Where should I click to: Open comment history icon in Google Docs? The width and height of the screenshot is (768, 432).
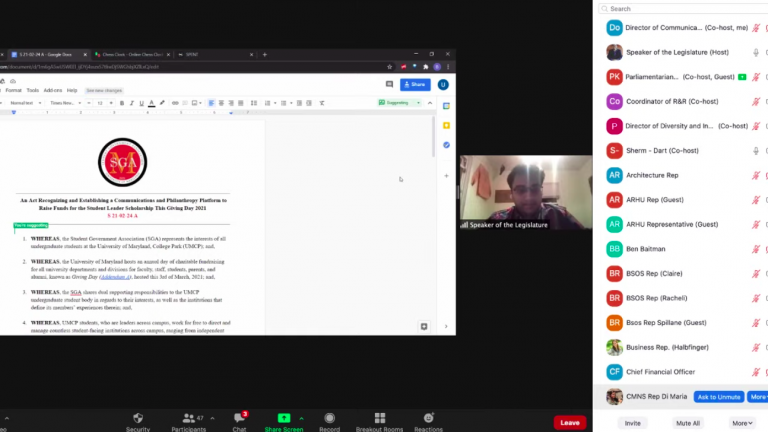[389, 85]
